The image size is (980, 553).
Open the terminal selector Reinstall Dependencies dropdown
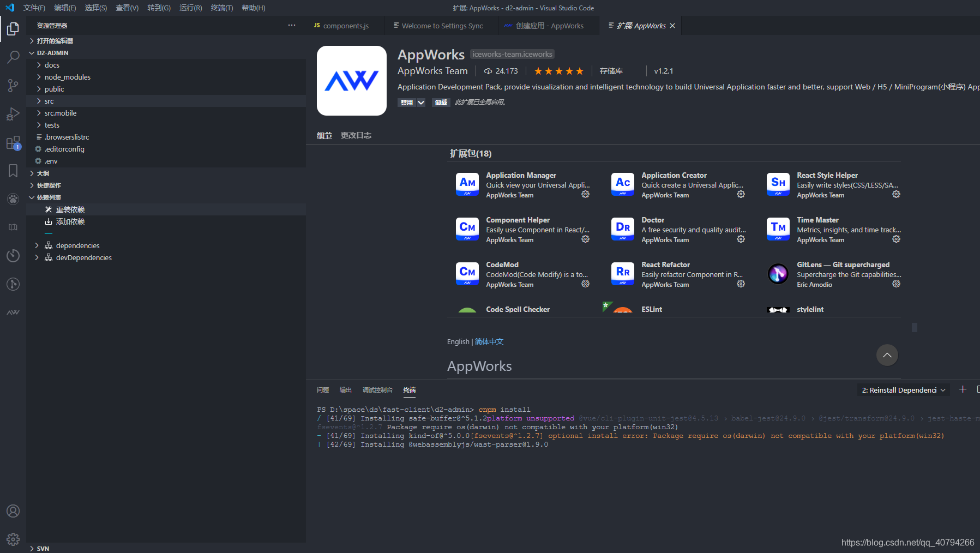pos(903,390)
